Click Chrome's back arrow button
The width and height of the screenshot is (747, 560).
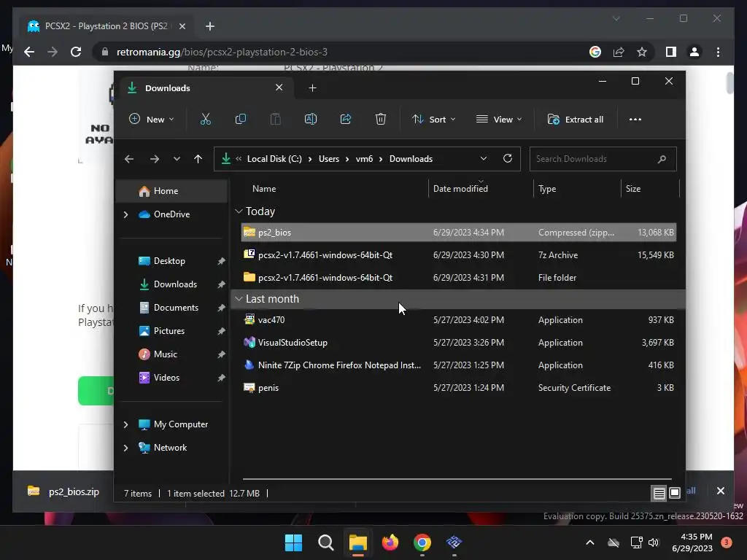(x=29, y=52)
